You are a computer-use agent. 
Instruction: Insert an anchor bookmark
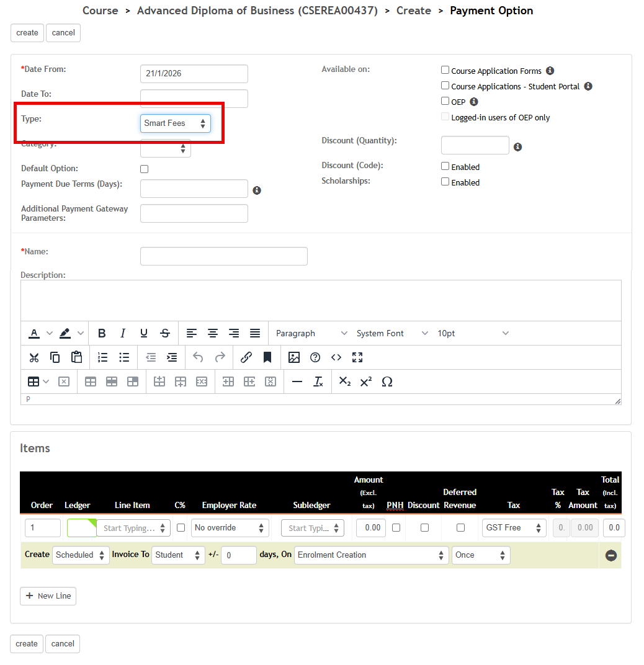coord(267,357)
